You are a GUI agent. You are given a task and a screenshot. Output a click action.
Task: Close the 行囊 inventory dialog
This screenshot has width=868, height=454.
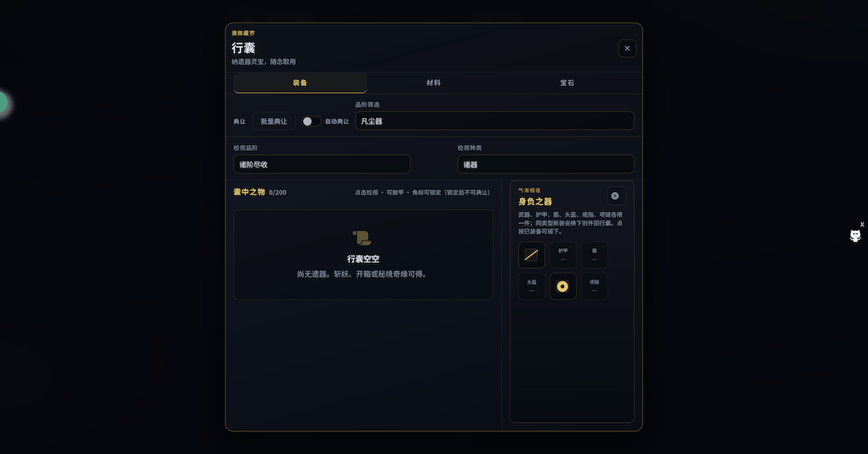click(x=627, y=49)
